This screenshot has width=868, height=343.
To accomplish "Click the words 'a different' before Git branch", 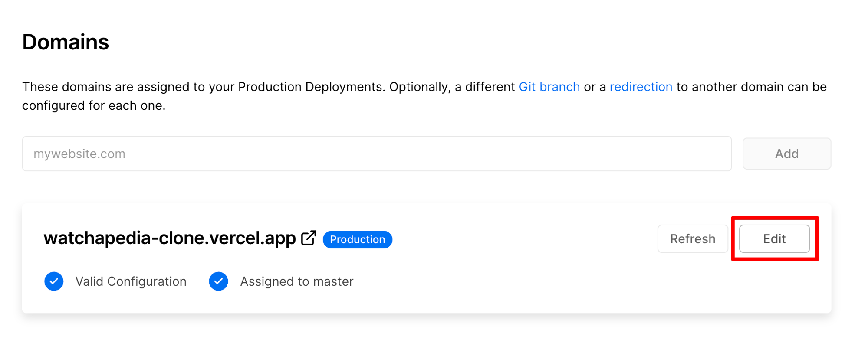I will pos(485,87).
